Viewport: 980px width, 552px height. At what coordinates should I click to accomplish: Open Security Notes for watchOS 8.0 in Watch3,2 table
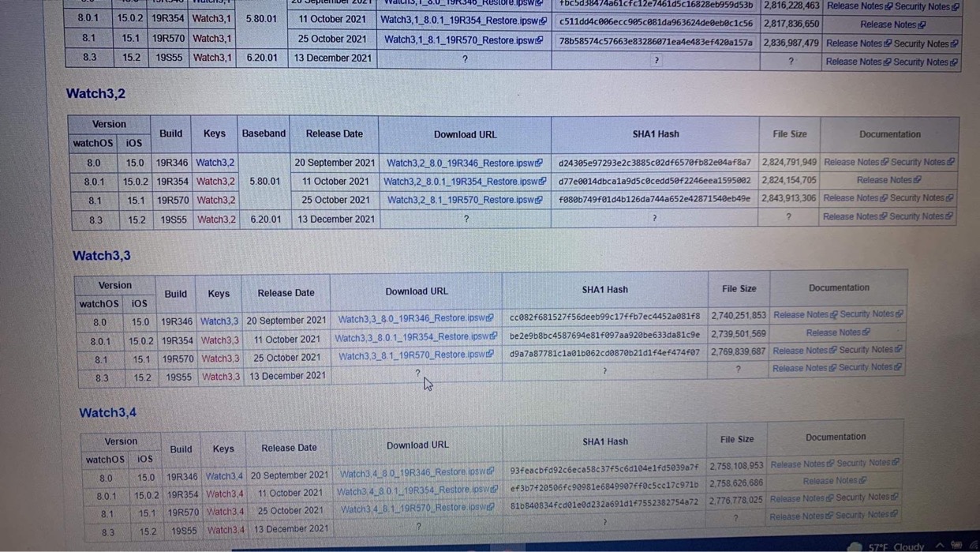tap(922, 162)
